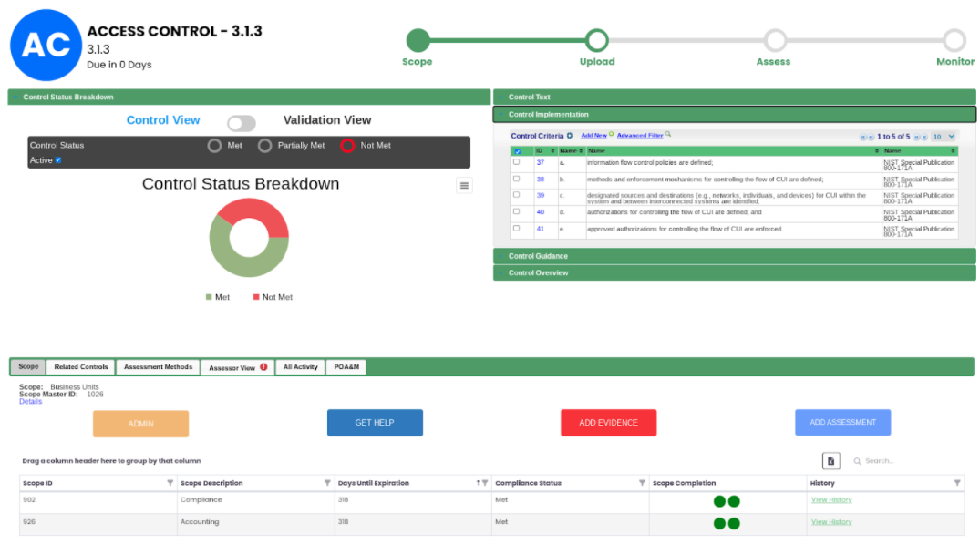Click View History for scope 902

[830, 499]
